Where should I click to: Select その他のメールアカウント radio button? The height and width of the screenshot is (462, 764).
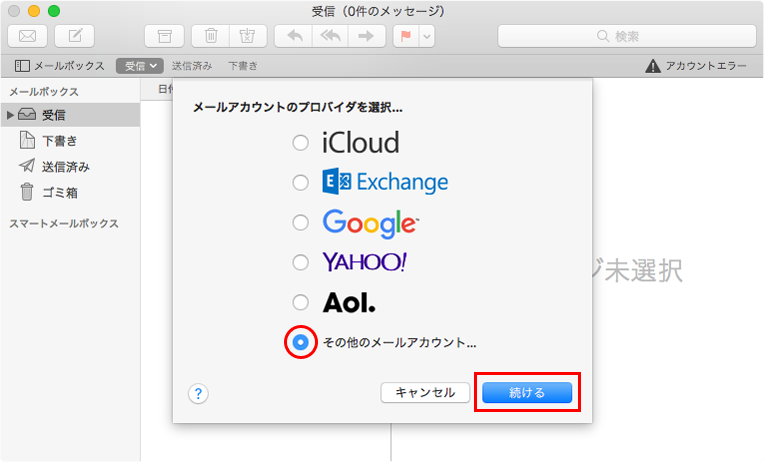coord(301,343)
